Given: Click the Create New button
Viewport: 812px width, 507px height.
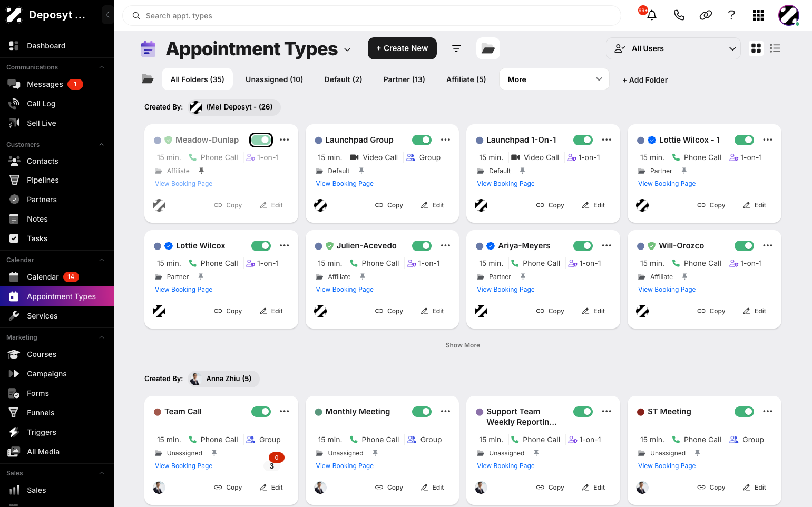Looking at the screenshot, I should click(402, 48).
